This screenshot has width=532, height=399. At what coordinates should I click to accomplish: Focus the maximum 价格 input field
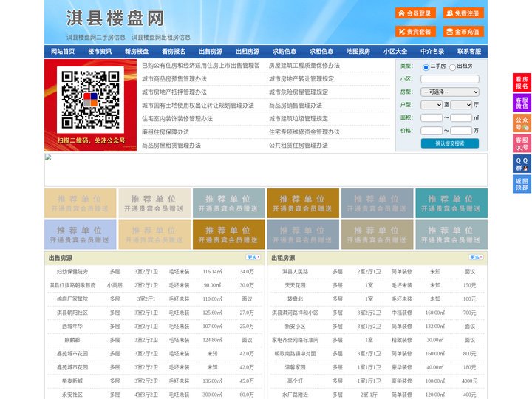pyautogui.click(x=461, y=131)
